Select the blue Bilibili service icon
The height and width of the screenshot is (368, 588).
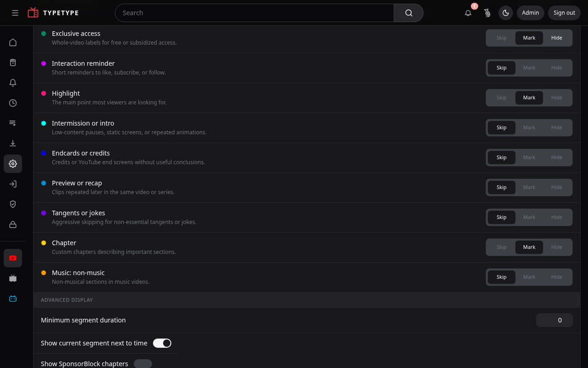point(13,299)
